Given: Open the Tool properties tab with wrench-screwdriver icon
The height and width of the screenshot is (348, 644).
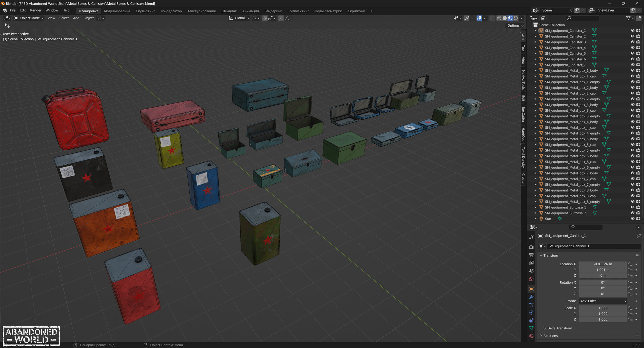Looking at the screenshot, I should click(x=531, y=237).
